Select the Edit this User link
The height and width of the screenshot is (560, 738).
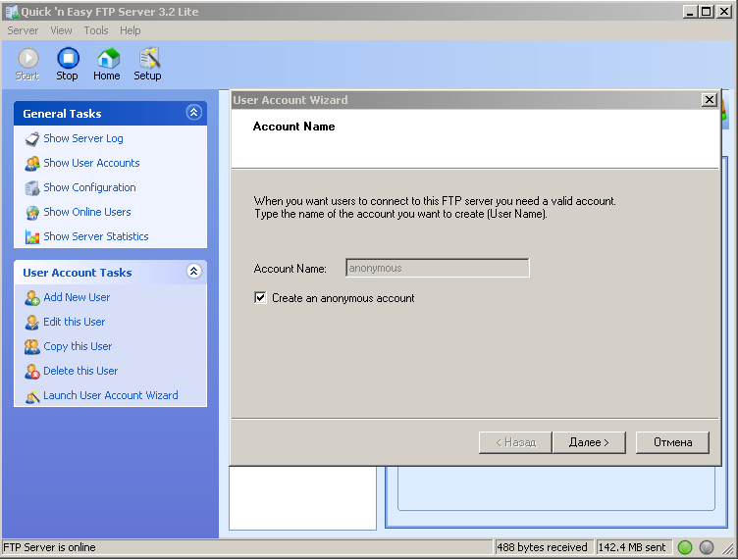pyautogui.click(x=74, y=322)
